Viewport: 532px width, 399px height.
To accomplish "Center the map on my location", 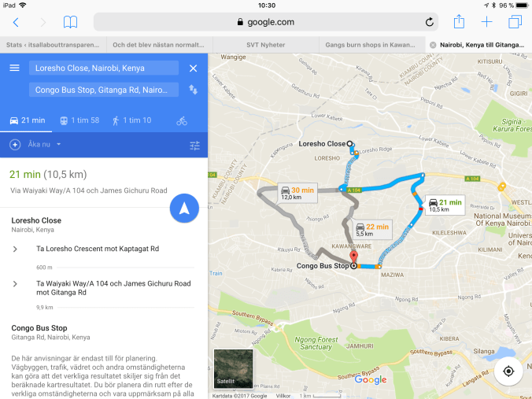I will click(x=508, y=371).
